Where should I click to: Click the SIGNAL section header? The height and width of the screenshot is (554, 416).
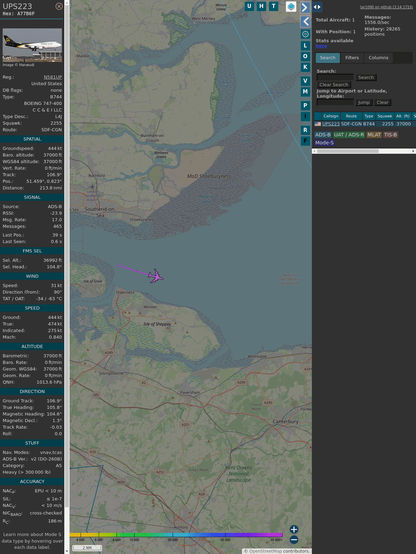(x=32, y=198)
